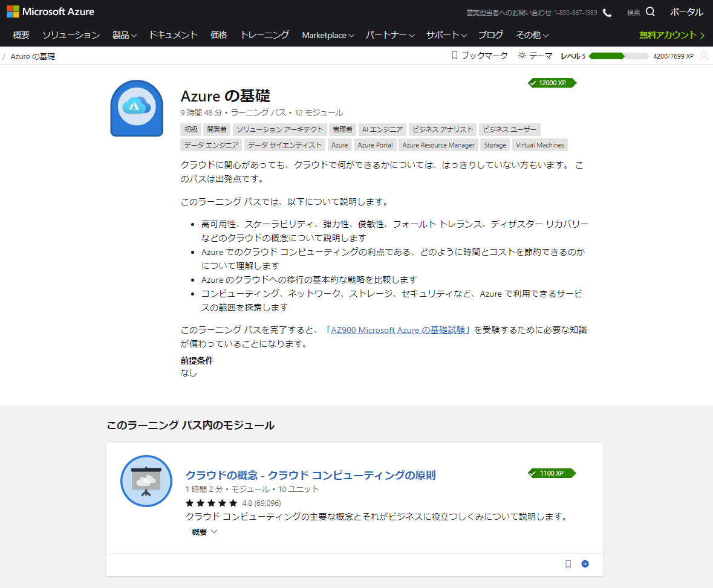Select the AI エンジニア tag
Screen dimensions: 713x588
click(382, 129)
